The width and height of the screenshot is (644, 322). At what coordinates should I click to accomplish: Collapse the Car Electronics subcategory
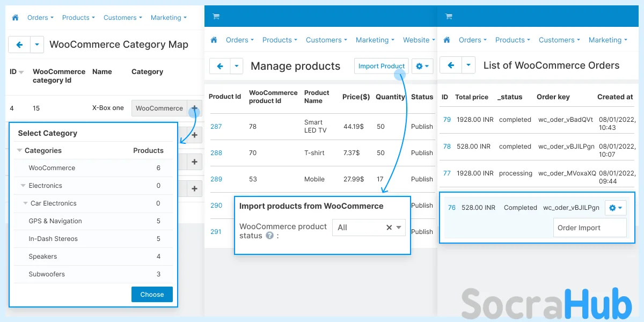point(25,203)
